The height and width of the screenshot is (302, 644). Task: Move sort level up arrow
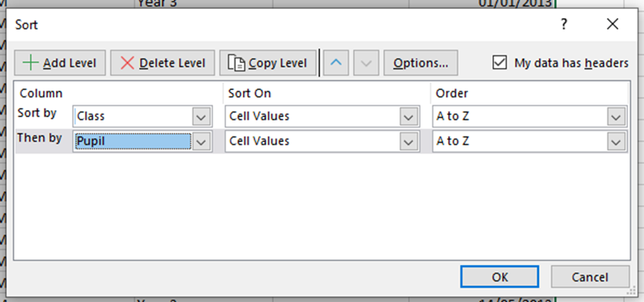[x=336, y=63]
